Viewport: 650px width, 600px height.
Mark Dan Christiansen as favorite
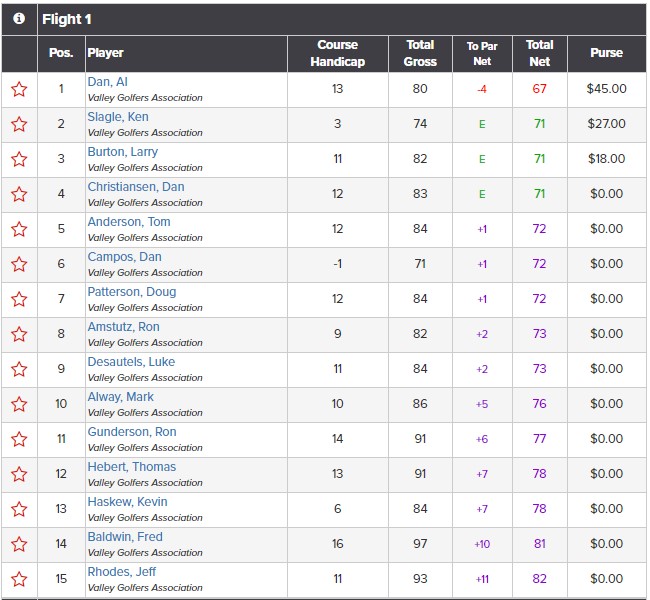pos(19,194)
